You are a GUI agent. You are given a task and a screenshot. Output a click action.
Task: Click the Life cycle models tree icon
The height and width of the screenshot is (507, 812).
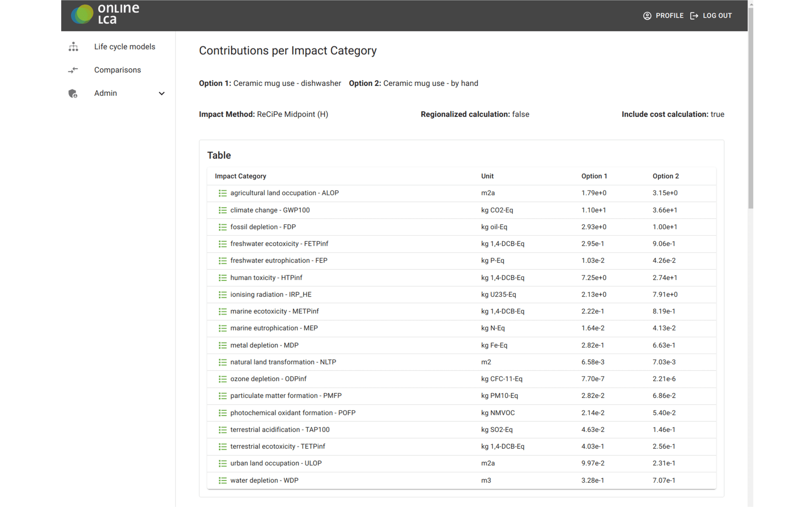click(73, 46)
